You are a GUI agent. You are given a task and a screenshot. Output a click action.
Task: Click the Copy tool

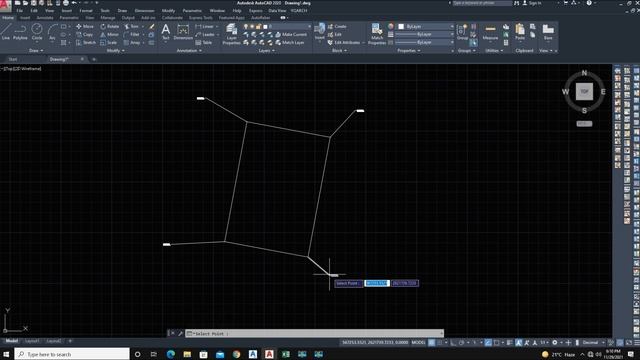(84, 34)
